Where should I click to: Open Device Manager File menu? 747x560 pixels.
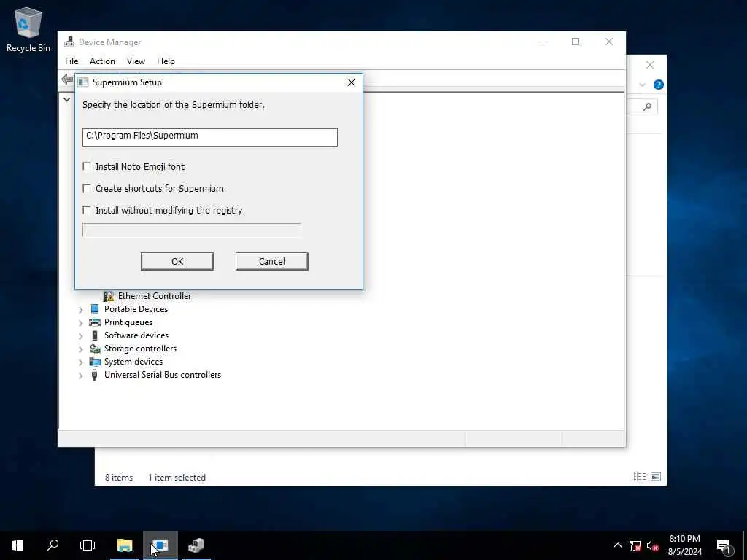pos(71,61)
